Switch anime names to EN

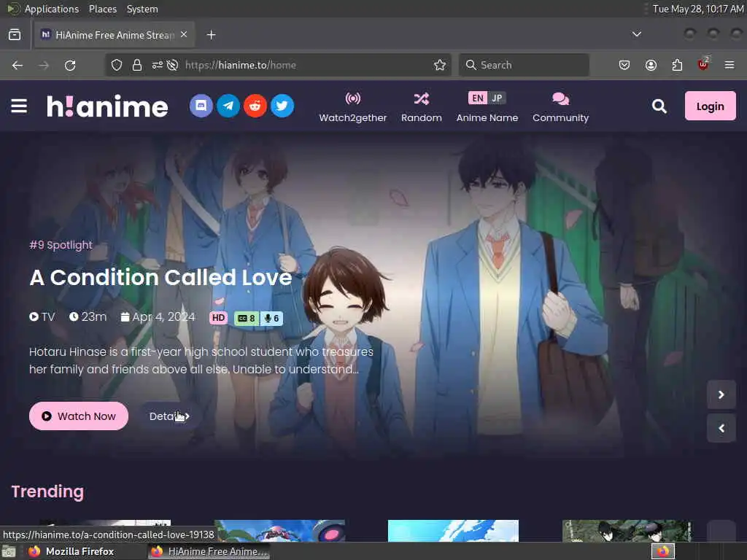(x=477, y=98)
